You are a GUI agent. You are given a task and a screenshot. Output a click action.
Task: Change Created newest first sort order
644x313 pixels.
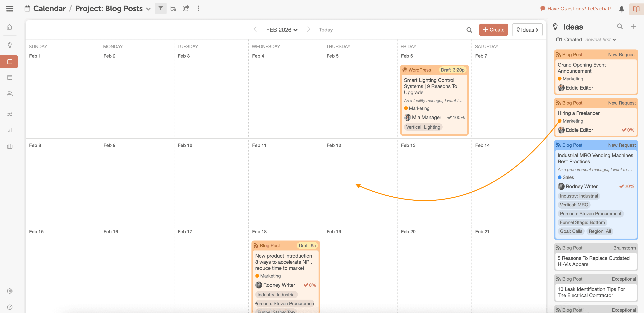point(600,40)
